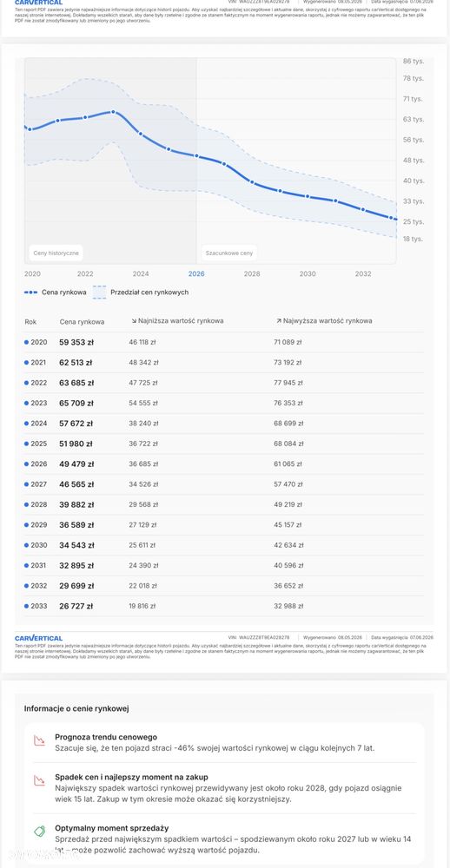Click the 2029 row year label in table

[39, 525]
